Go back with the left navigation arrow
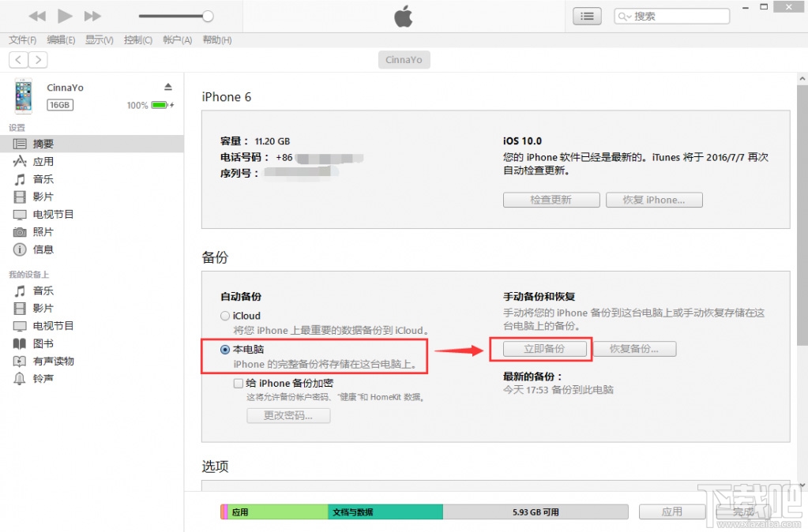The height and width of the screenshot is (532, 808). [18, 60]
